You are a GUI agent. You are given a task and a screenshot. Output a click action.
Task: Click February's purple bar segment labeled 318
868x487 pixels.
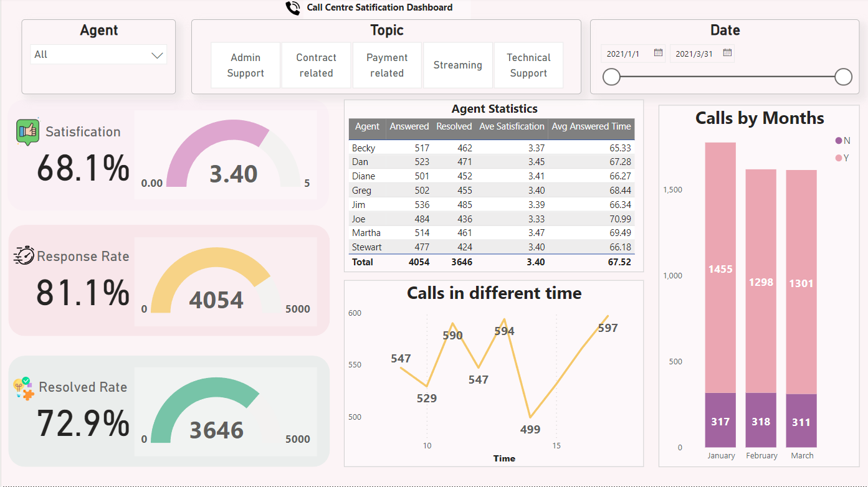click(761, 420)
